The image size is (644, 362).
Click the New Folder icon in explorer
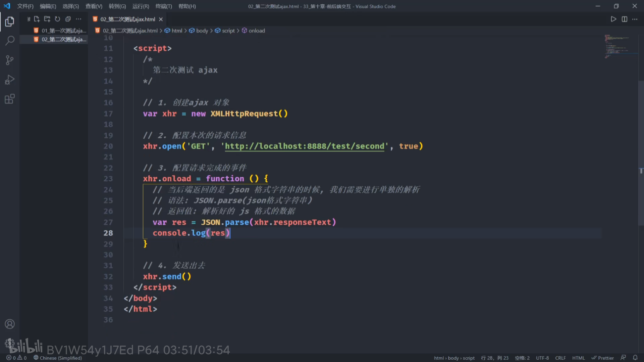(x=47, y=19)
